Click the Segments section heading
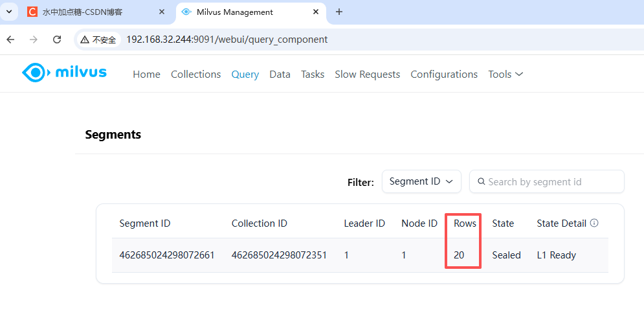Viewport: 644px width, 309px height. pyautogui.click(x=113, y=134)
